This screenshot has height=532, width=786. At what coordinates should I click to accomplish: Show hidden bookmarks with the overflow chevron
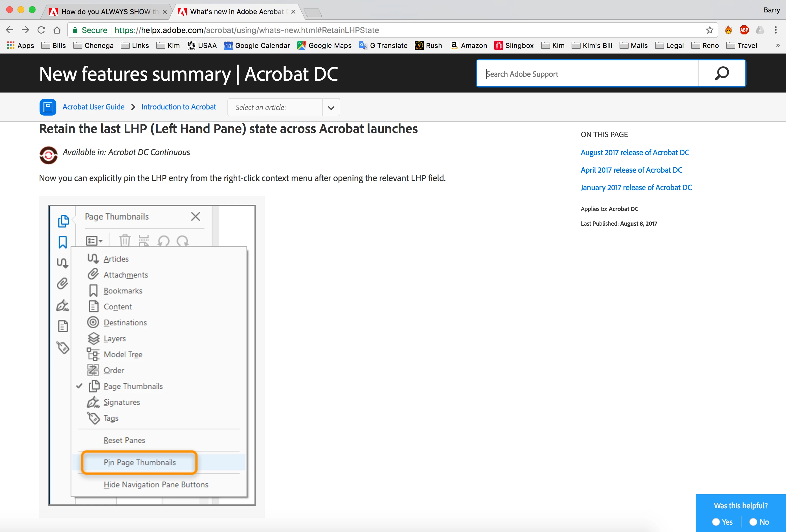point(778,45)
